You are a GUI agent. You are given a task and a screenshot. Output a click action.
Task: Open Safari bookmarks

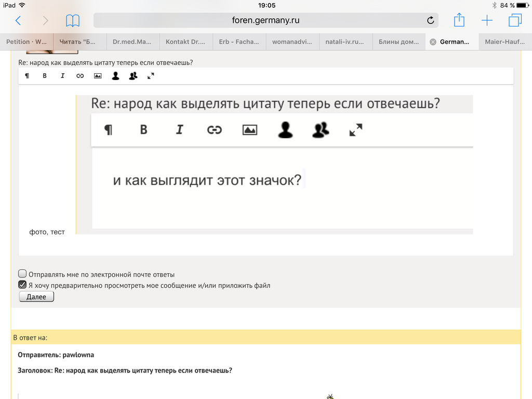pos(73,21)
